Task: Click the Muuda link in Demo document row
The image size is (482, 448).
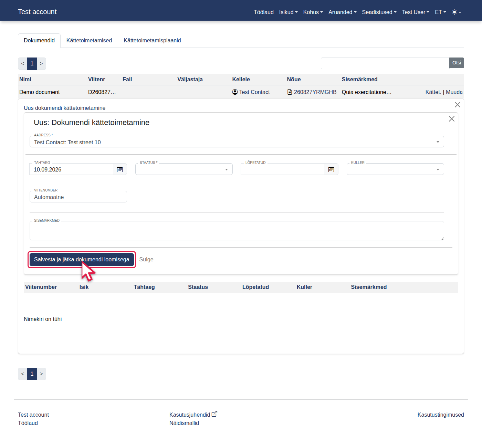Action: [454, 92]
